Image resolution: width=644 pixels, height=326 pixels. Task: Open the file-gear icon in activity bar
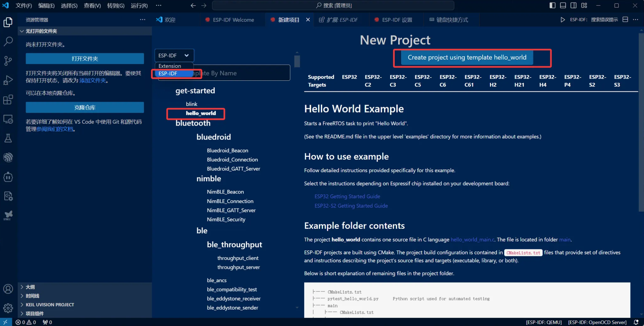point(8,196)
